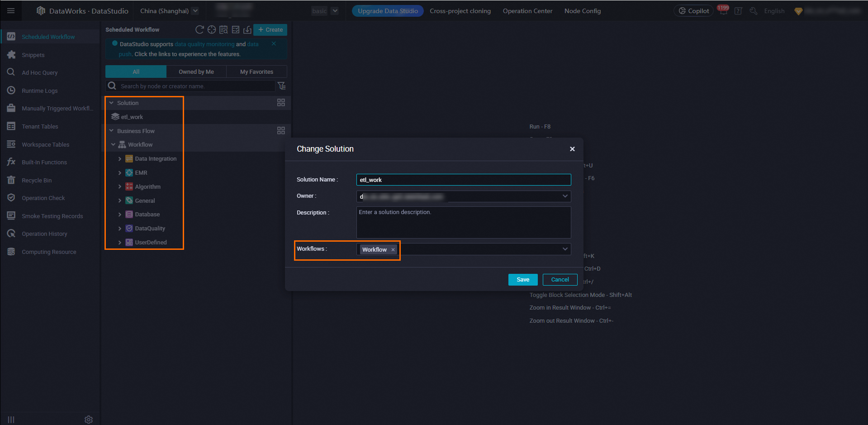Viewport: 868px width, 425px height.
Task: Open the hamburger menu at top left
Action: [x=11, y=11]
